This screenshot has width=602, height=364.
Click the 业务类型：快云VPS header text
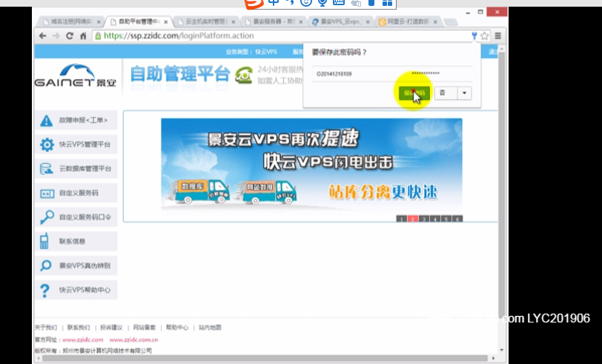(x=251, y=52)
